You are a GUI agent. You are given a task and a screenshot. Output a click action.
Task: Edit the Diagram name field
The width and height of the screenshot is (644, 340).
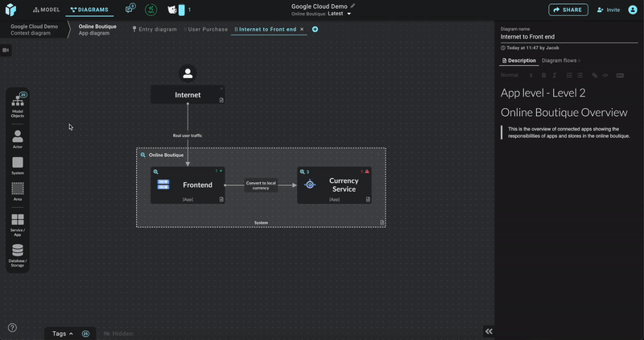[x=569, y=36]
